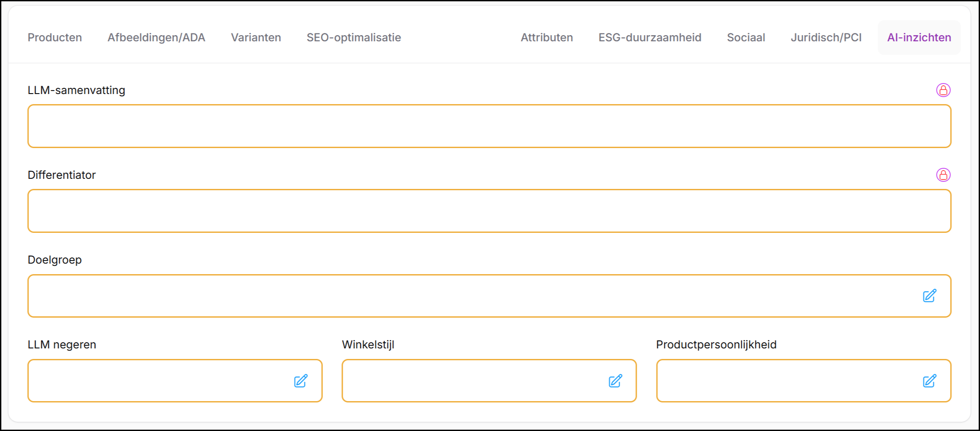Focus the LLM-samenvatting text field
Viewport: 980px width, 431px height.
pyautogui.click(x=483, y=126)
